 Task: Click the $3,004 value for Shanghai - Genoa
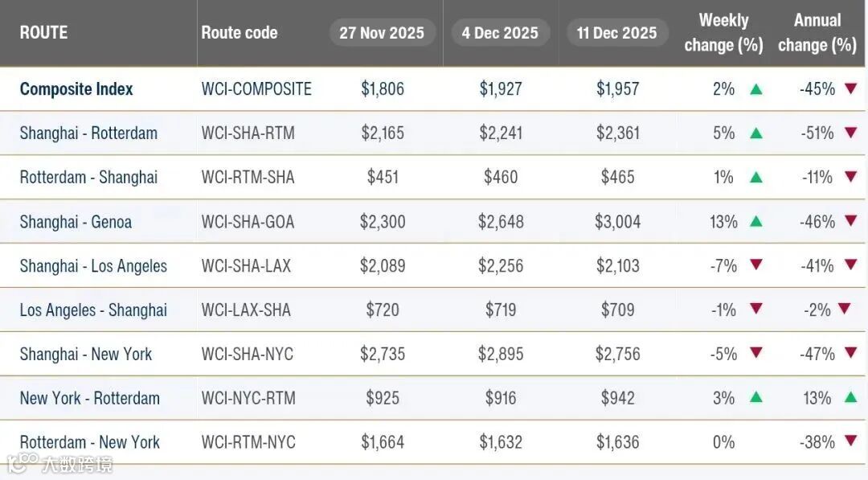pyautogui.click(x=618, y=222)
